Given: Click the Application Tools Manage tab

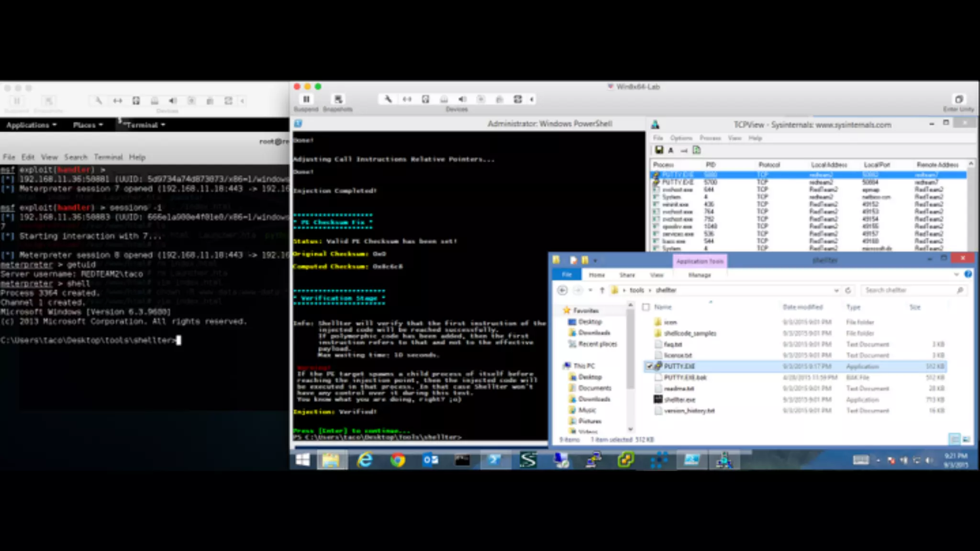Looking at the screenshot, I should click(699, 275).
